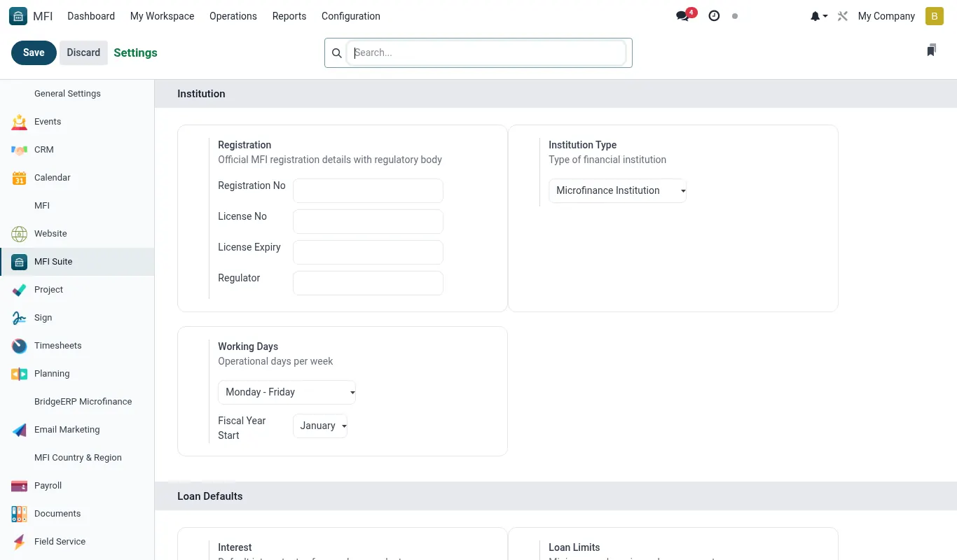Open the user avatar B menu
Viewport: 957px width, 560px height.
tap(935, 16)
